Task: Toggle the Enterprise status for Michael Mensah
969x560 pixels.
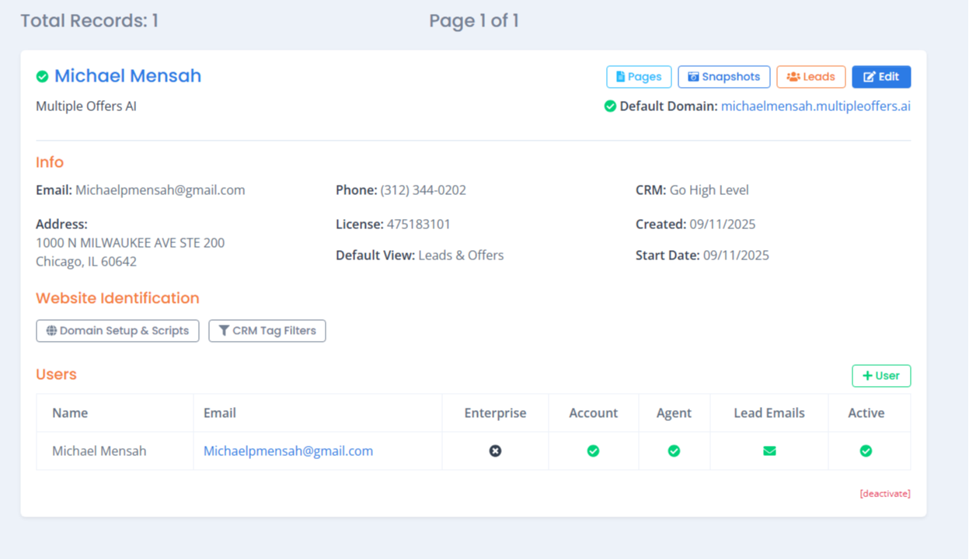Action: [x=495, y=450]
